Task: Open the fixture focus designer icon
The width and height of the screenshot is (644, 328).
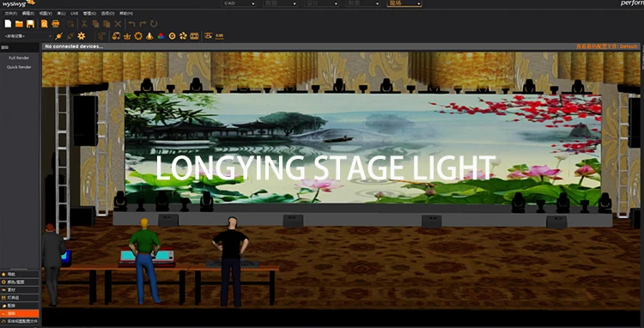Action: click(x=116, y=36)
